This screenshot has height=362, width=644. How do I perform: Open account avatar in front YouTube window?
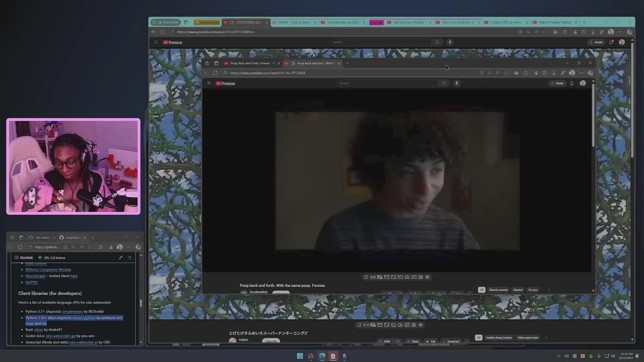(583, 83)
